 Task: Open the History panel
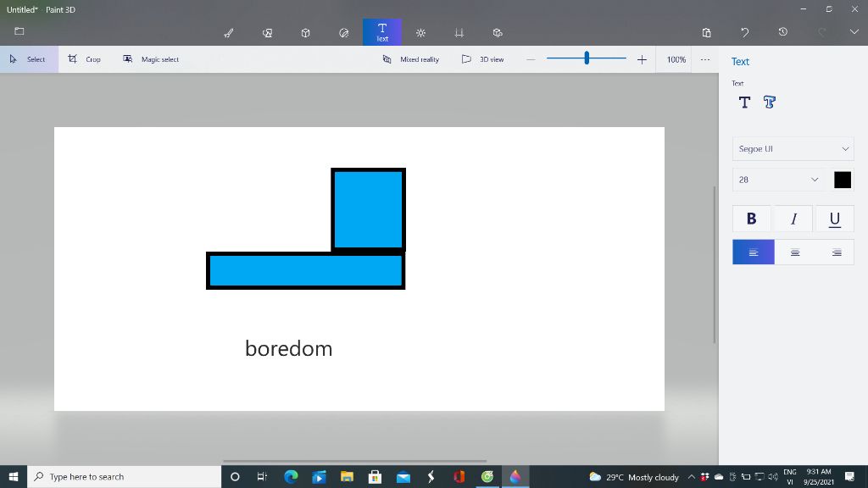[x=782, y=32]
